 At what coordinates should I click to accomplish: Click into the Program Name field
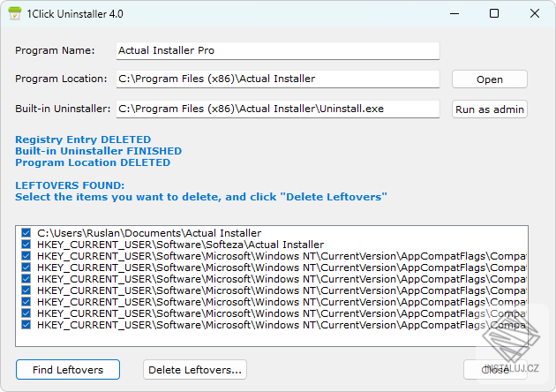click(x=277, y=51)
